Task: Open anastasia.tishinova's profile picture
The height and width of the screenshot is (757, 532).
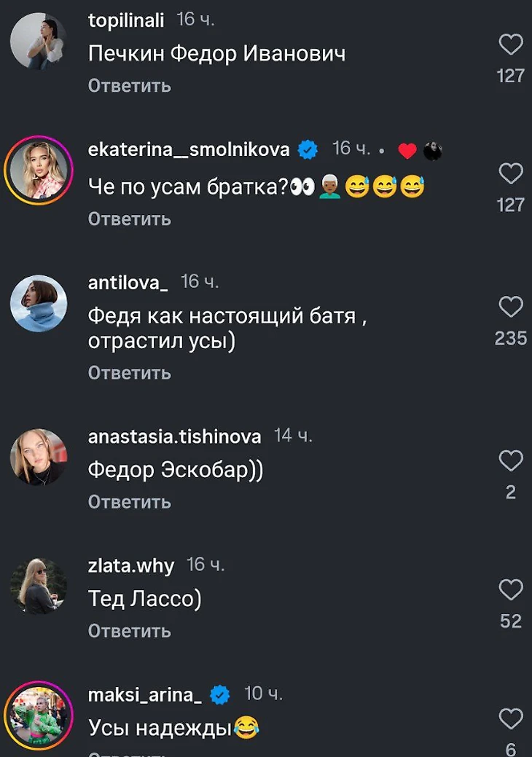Action: (38, 457)
